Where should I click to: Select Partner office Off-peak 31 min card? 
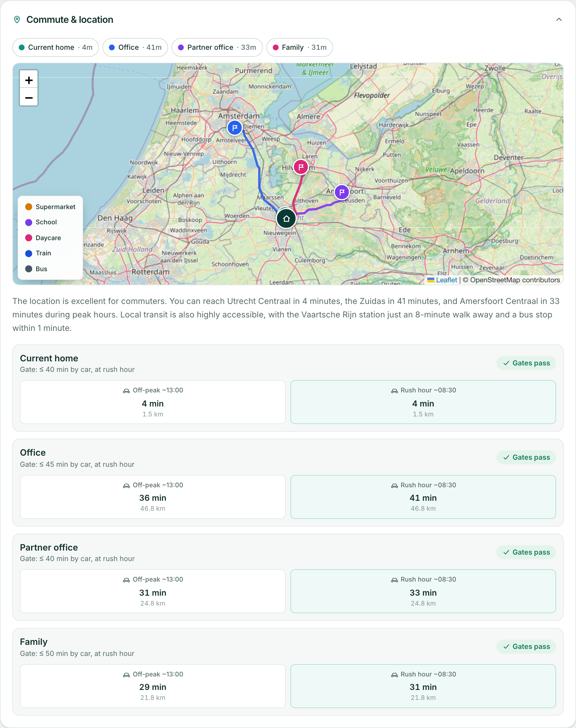pos(153,591)
